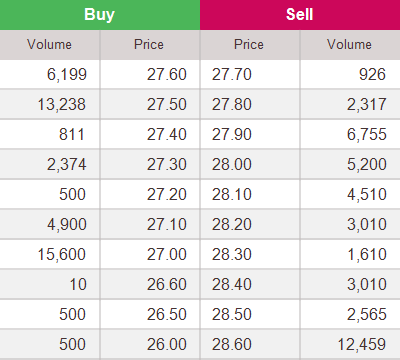Click buy volume 15,600
The width and height of the screenshot is (400, 360).
[x=62, y=255]
